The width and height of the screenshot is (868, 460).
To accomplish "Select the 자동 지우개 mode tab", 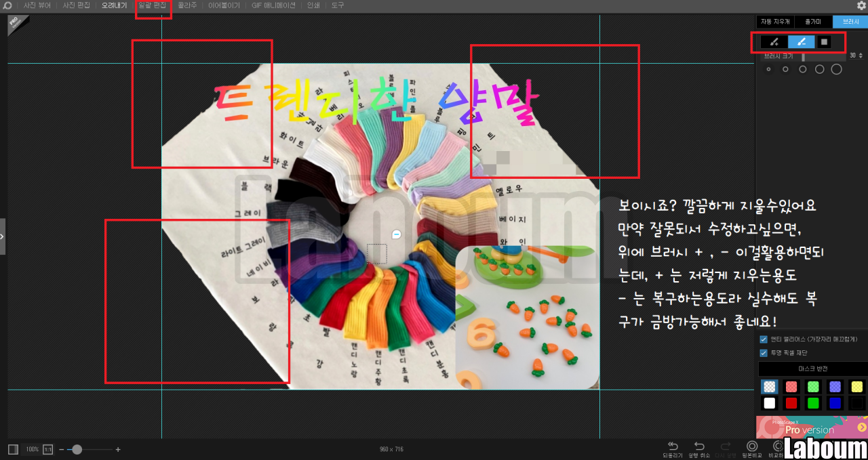I will click(x=775, y=22).
